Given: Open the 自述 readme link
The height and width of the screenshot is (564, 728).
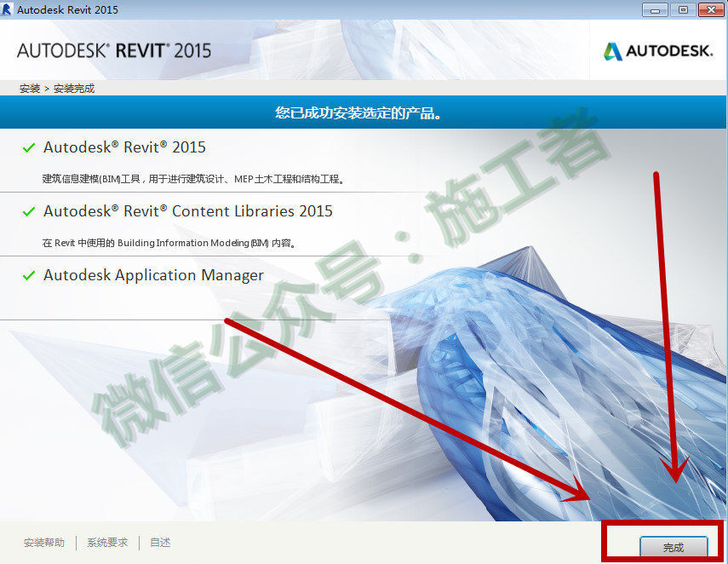Looking at the screenshot, I should point(160,542).
